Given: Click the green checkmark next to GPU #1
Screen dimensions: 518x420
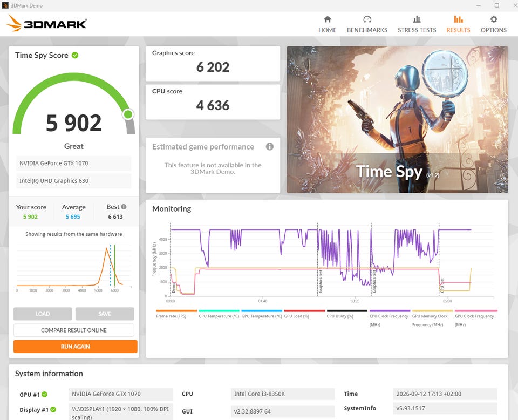Looking at the screenshot, I should coord(45,394).
